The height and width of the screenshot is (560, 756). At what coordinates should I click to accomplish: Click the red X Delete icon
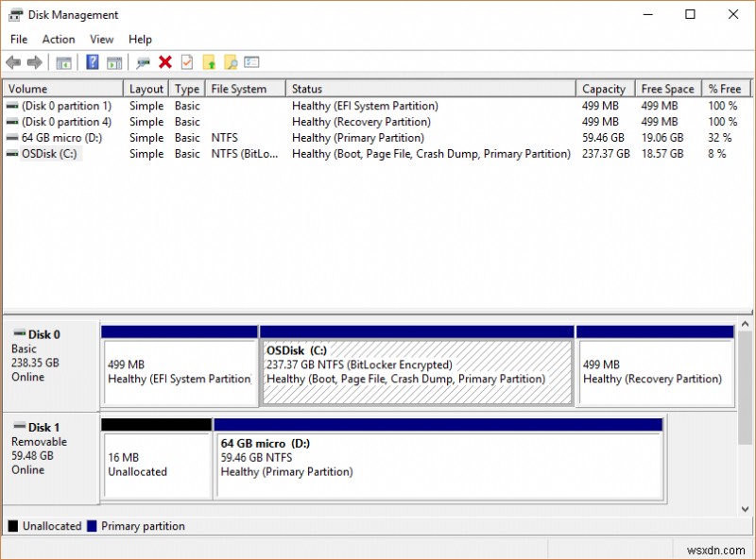[x=165, y=62]
